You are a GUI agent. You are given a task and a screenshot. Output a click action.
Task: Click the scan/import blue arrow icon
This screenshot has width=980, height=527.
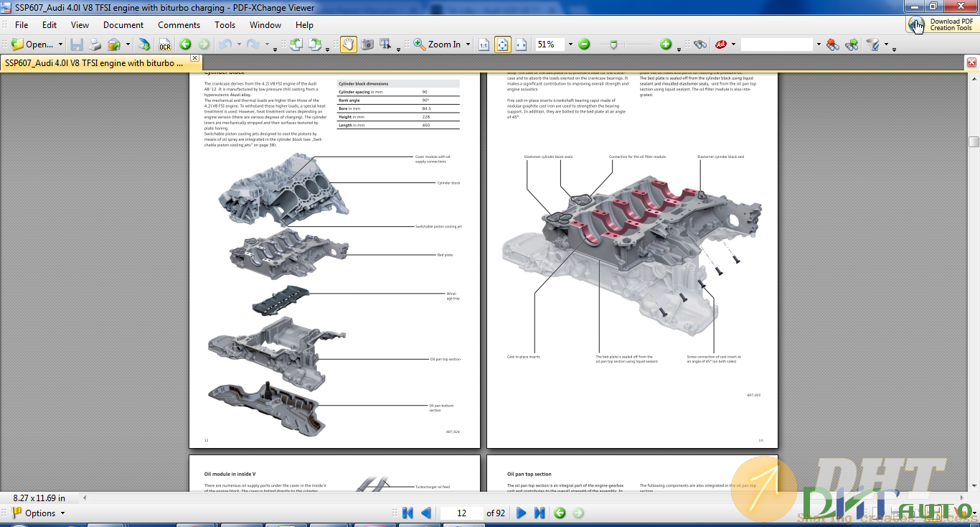(x=144, y=45)
